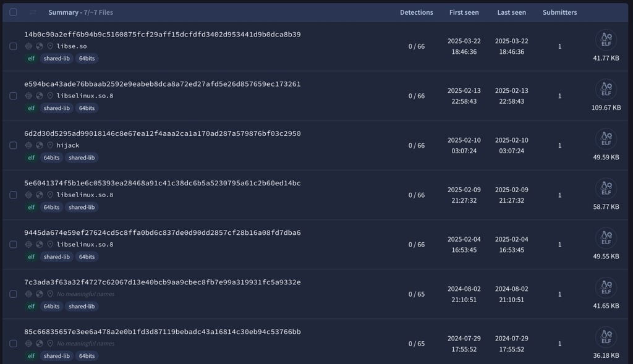Click the globe icon in the 9445da67 hash row
This screenshot has height=364, width=633.
pos(39,245)
